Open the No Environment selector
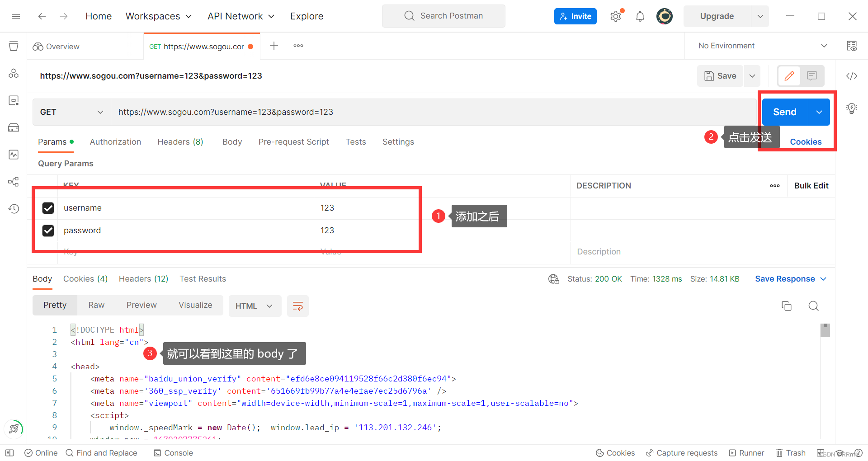 click(x=763, y=46)
